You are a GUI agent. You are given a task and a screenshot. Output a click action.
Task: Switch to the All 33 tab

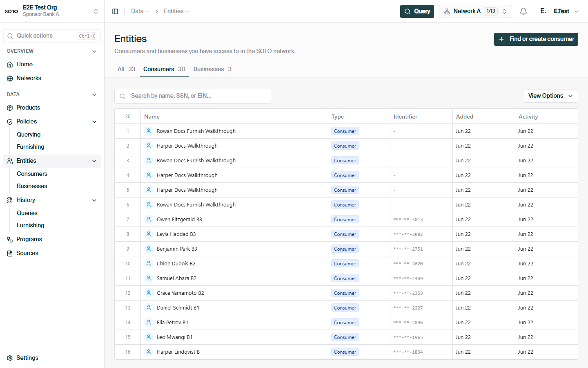coord(126,69)
